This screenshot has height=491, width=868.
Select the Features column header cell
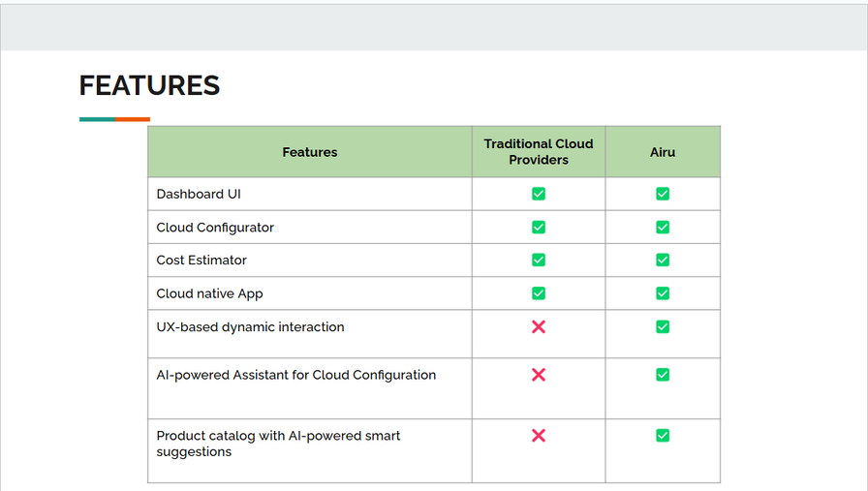click(310, 152)
